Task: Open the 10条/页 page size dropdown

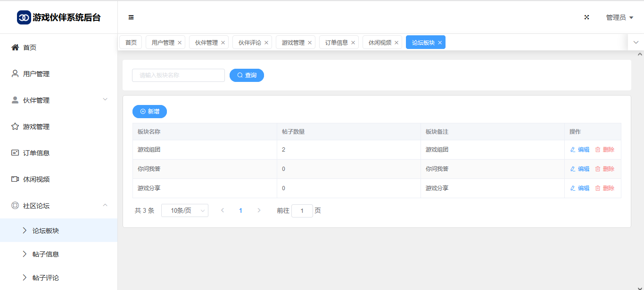Action: (x=184, y=210)
